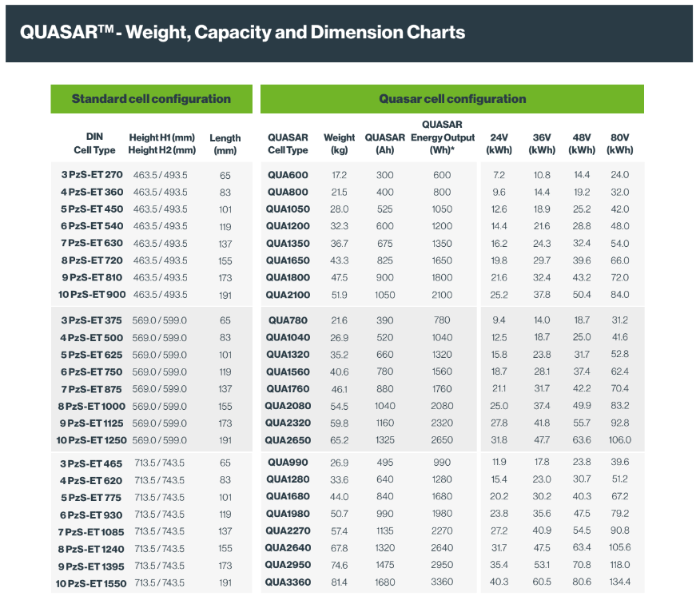Click the "QUA600" cell type
This screenshot has width=700, height=604.
click(288, 176)
